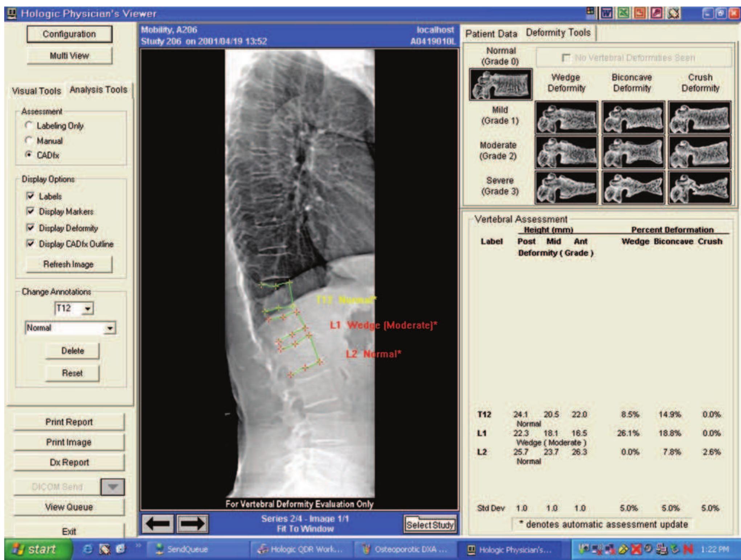Choose Mild Wedge Deformity vertebra image
The height and width of the screenshot is (560, 741).
tap(566, 118)
